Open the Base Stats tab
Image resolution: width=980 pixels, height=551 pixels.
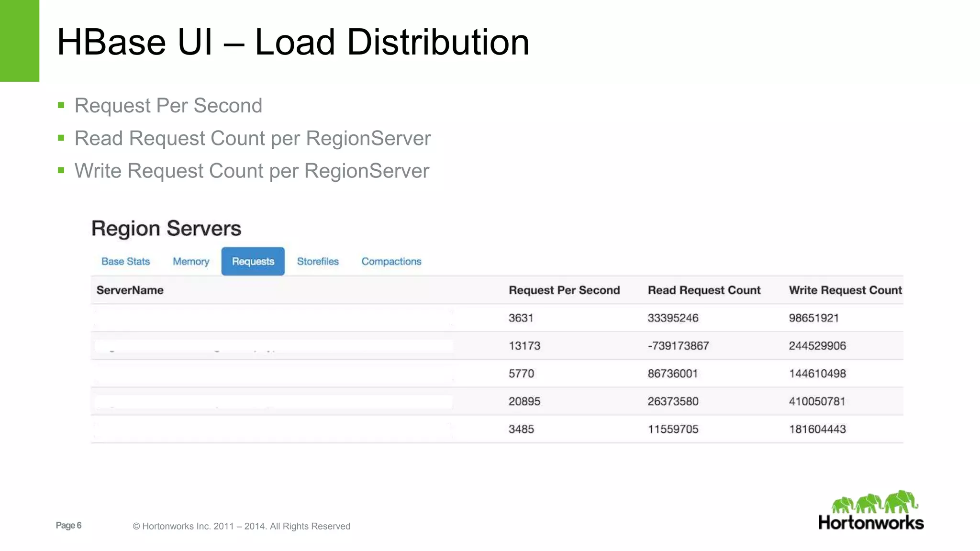(x=125, y=261)
